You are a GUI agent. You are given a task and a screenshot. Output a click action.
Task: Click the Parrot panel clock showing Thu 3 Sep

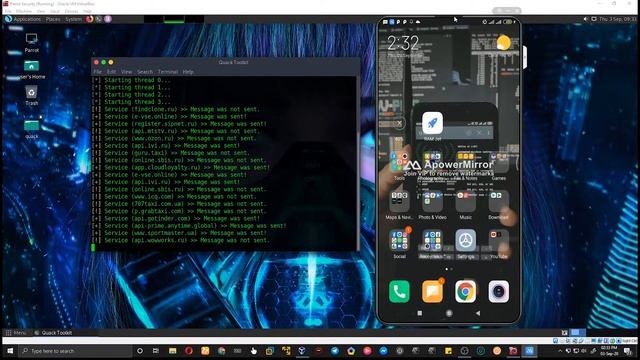pyautogui.click(x=618, y=19)
